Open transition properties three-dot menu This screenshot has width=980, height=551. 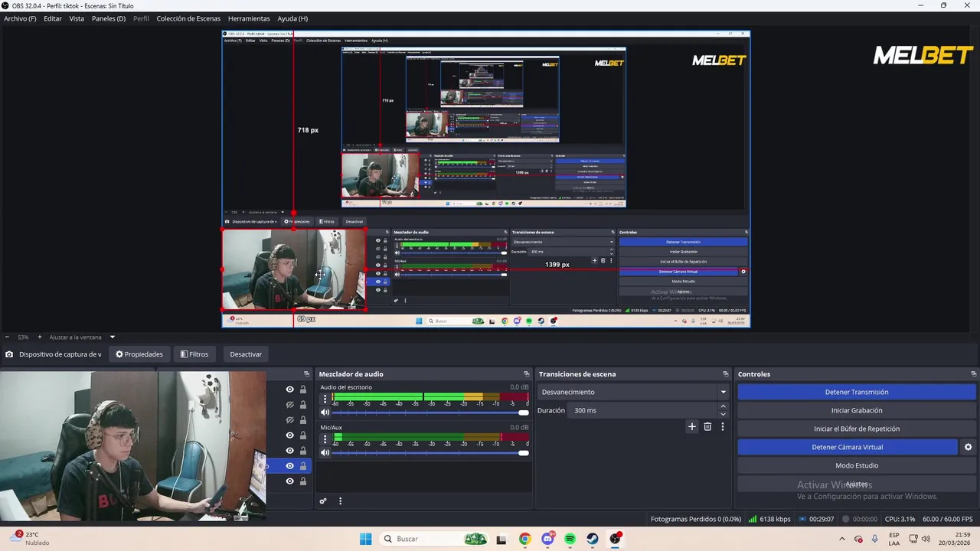722,426
